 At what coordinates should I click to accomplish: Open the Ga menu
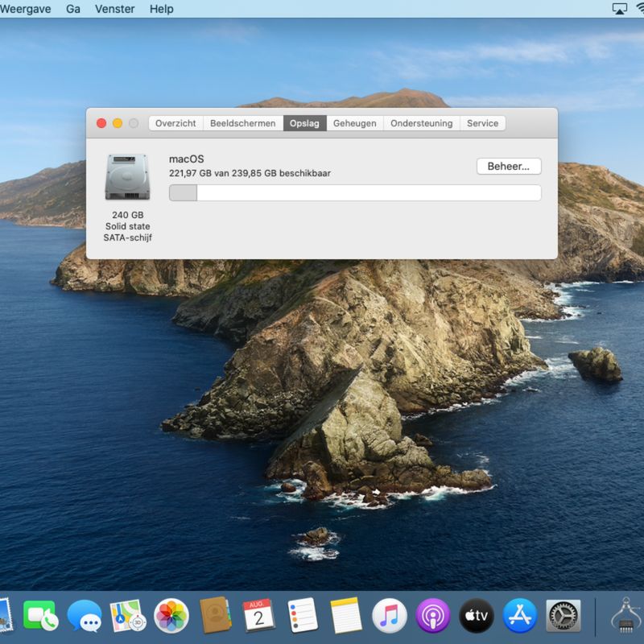tap(73, 9)
